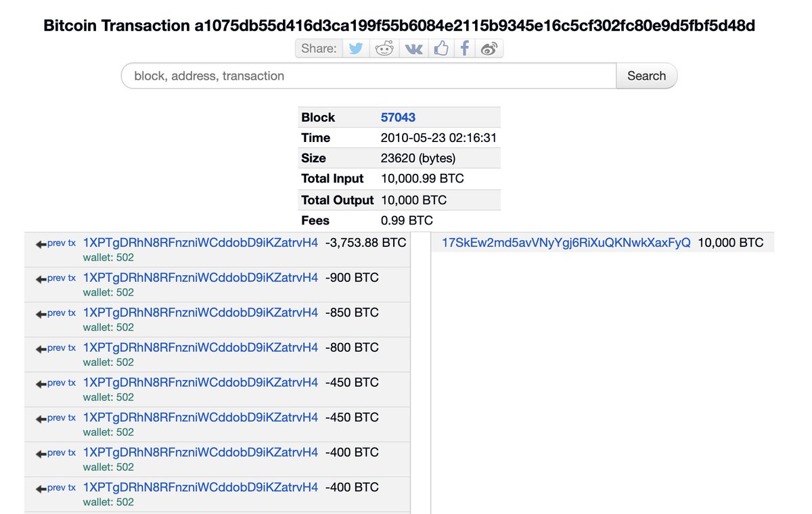
Task: Click wallet: 502 under -900 BTC input
Action: [x=108, y=292]
